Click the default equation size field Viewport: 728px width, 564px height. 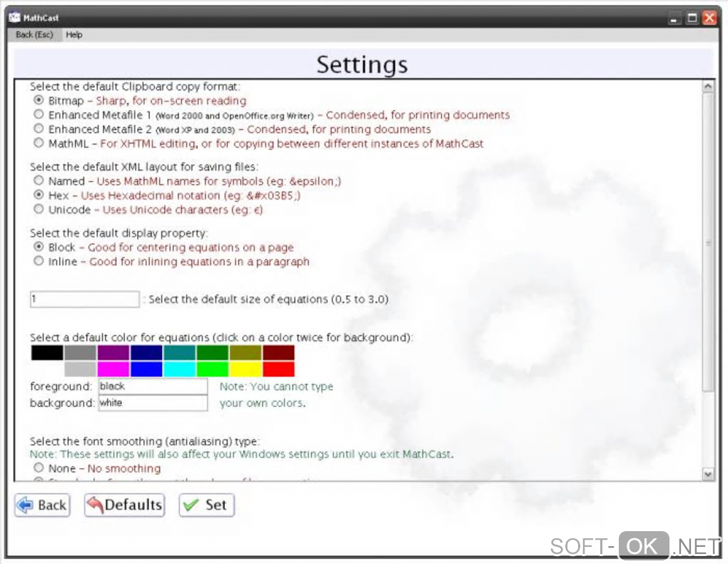tap(84, 299)
